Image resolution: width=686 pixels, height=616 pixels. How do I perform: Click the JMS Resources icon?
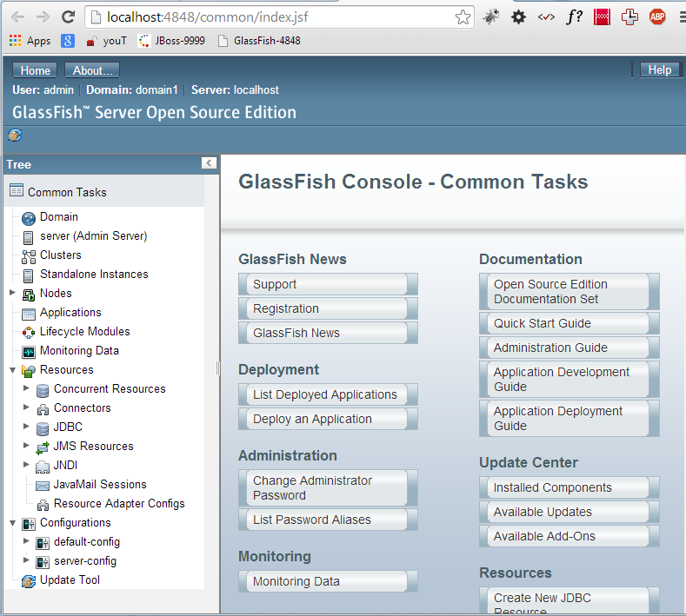click(x=43, y=447)
